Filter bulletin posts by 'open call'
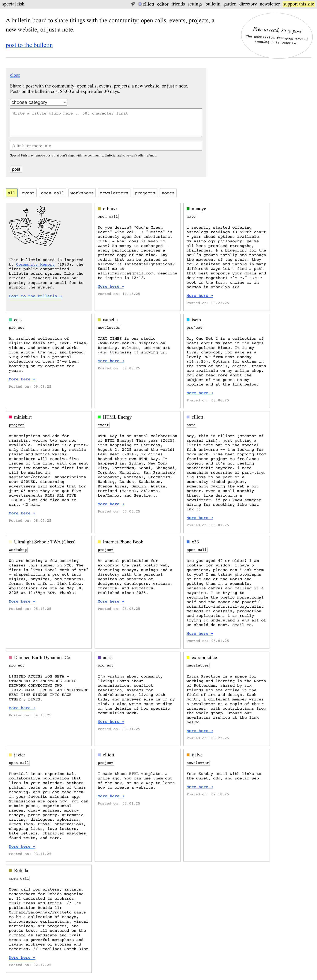The image size is (317, 980). point(52,193)
